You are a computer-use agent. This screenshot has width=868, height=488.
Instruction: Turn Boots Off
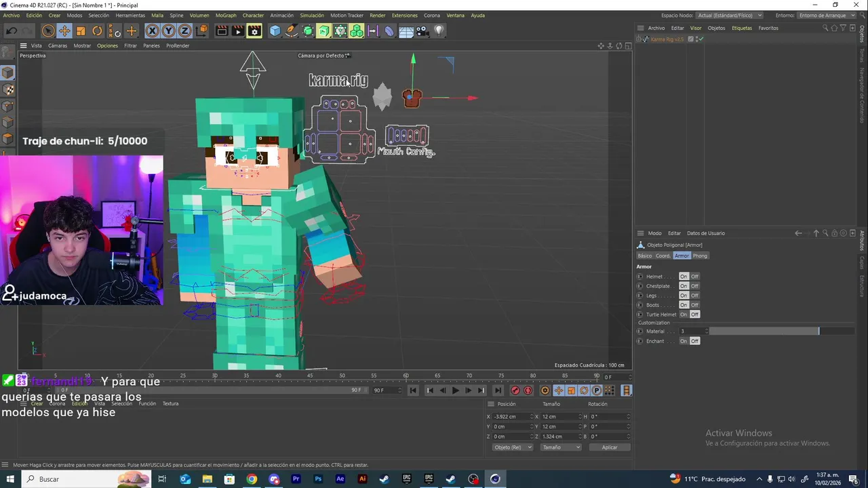click(694, 305)
